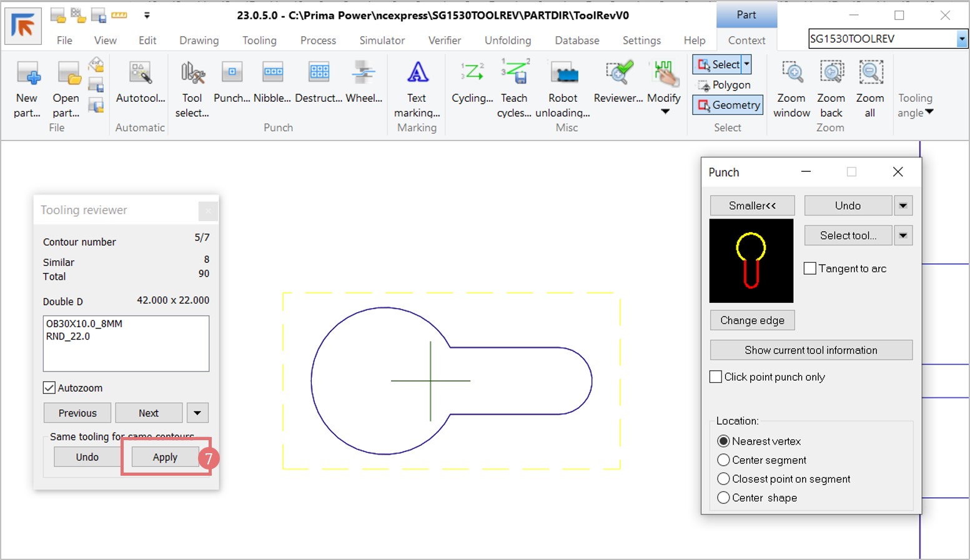This screenshot has width=970, height=560.
Task: Choose the Destruct punch tool
Action: click(319, 74)
